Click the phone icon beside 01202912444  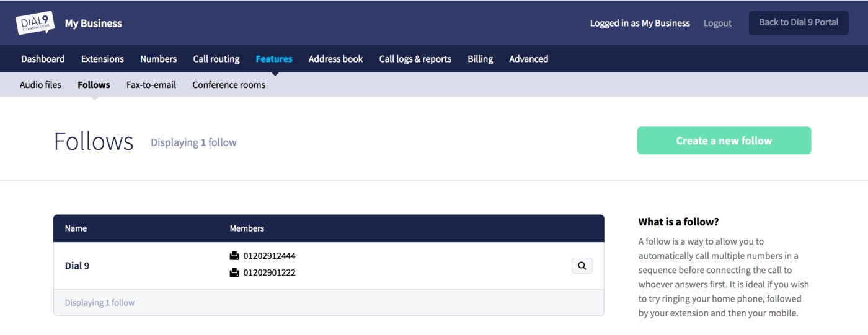click(234, 256)
